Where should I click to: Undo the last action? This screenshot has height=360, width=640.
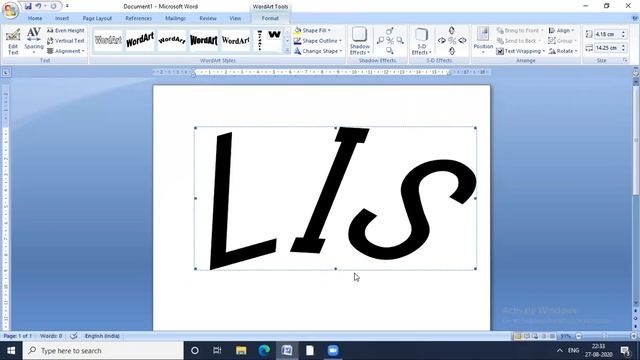click(38, 6)
